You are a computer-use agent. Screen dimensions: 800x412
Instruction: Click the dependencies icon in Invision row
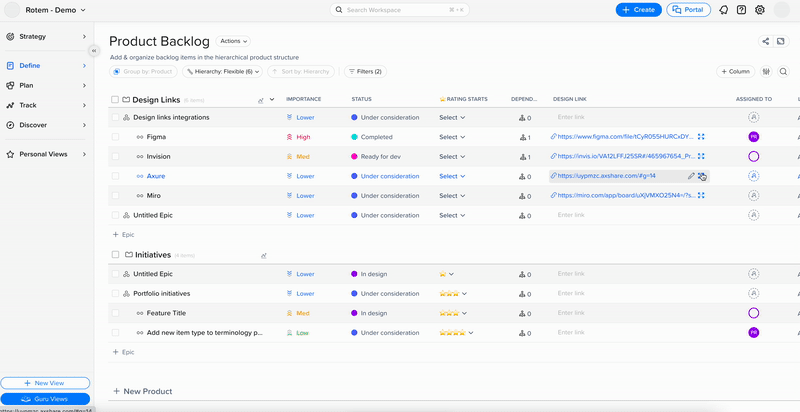pyautogui.click(x=522, y=157)
